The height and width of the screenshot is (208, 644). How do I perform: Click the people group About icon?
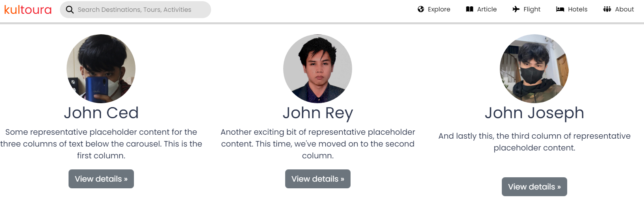tap(607, 9)
